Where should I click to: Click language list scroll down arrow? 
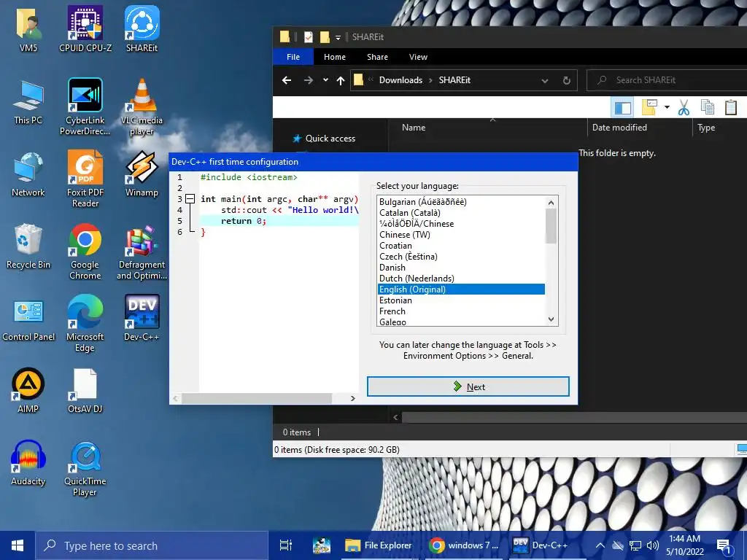[x=551, y=319]
